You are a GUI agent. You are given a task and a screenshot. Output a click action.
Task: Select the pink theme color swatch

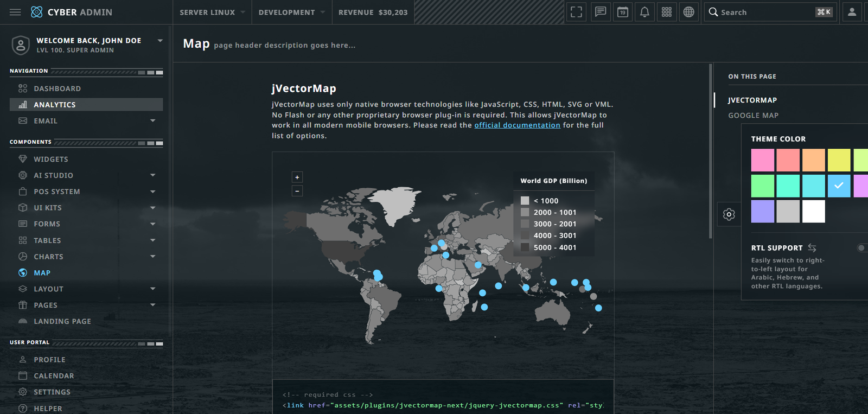click(762, 160)
